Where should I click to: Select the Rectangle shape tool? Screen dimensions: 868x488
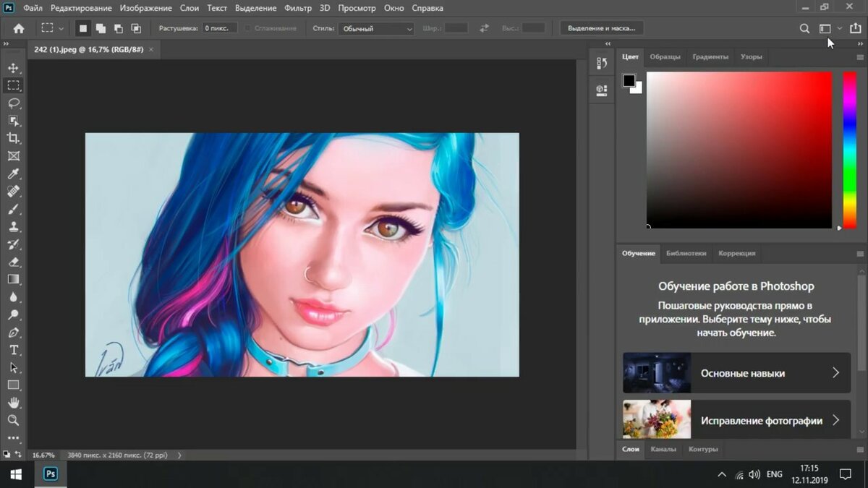point(14,385)
